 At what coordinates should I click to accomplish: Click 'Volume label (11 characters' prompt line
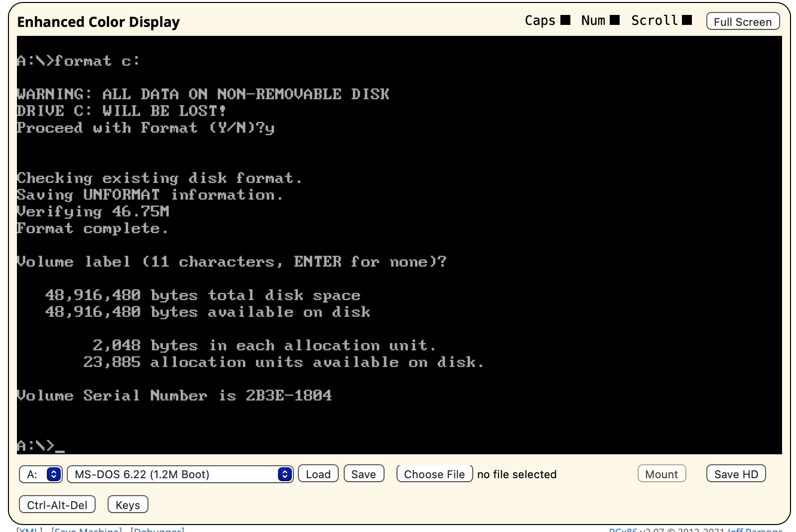(x=232, y=262)
